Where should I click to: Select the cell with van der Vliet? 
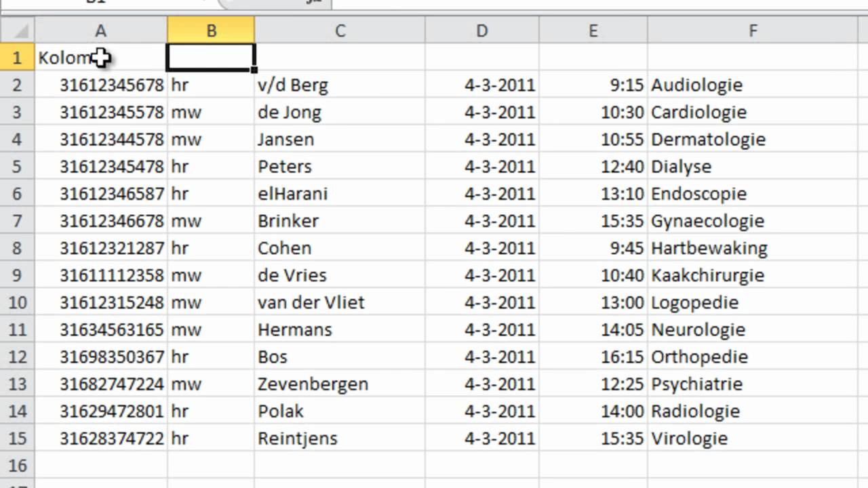click(x=311, y=302)
